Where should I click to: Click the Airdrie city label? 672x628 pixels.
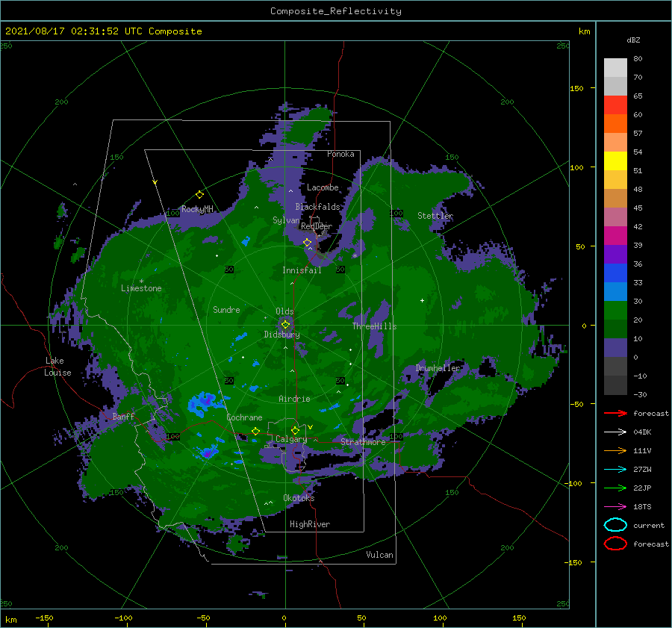click(x=294, y=399)
